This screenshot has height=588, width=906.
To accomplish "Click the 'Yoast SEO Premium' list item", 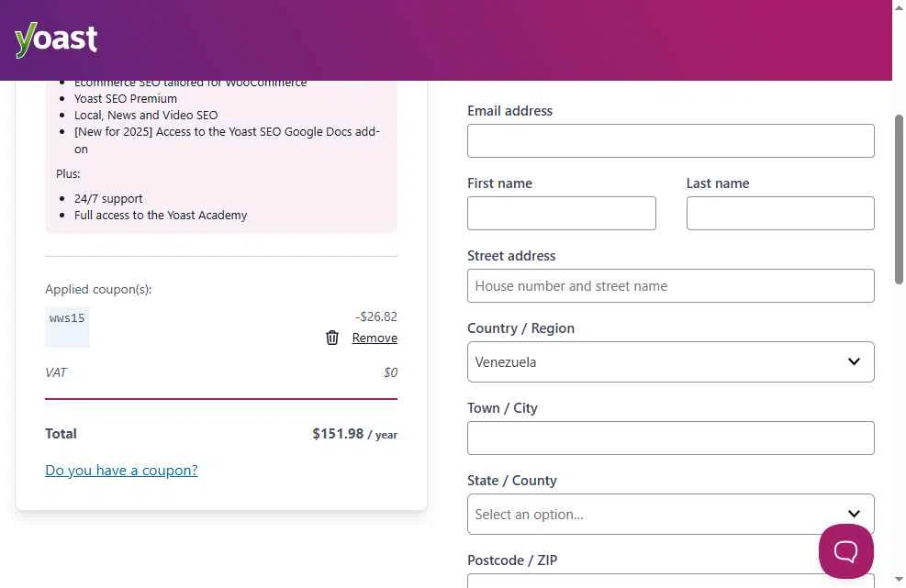I will pyautogui.click(x=126, y=99).
